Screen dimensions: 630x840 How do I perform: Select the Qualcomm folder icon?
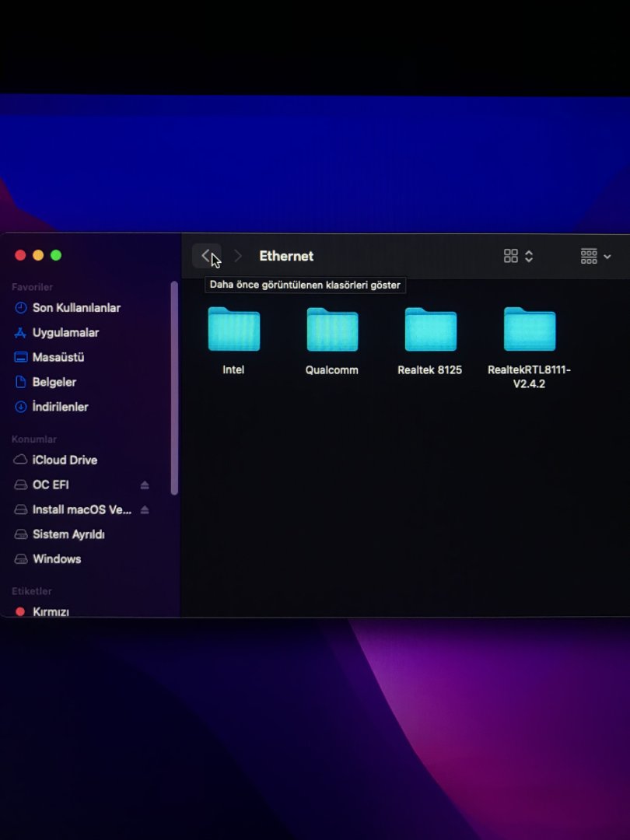click(x=332, y=329)
